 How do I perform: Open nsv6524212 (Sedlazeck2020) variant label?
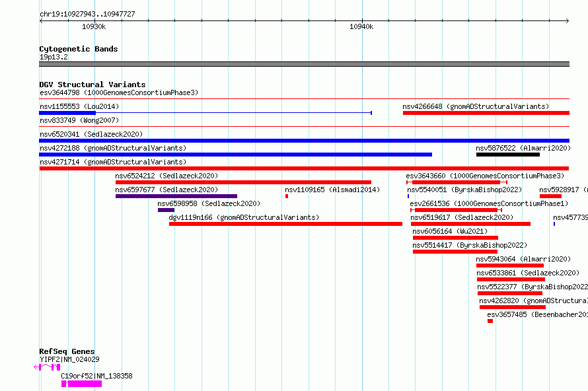pyautogui.click(x=166, y=176)
